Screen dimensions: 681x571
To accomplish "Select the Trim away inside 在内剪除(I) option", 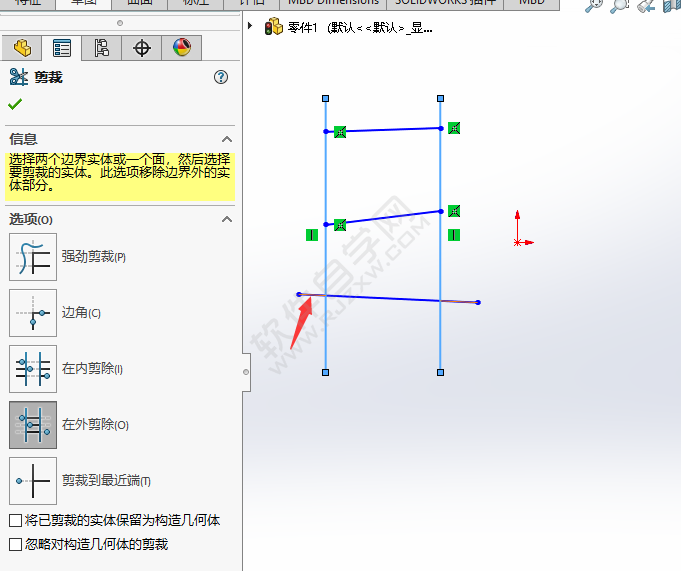I will pos(33,369).
